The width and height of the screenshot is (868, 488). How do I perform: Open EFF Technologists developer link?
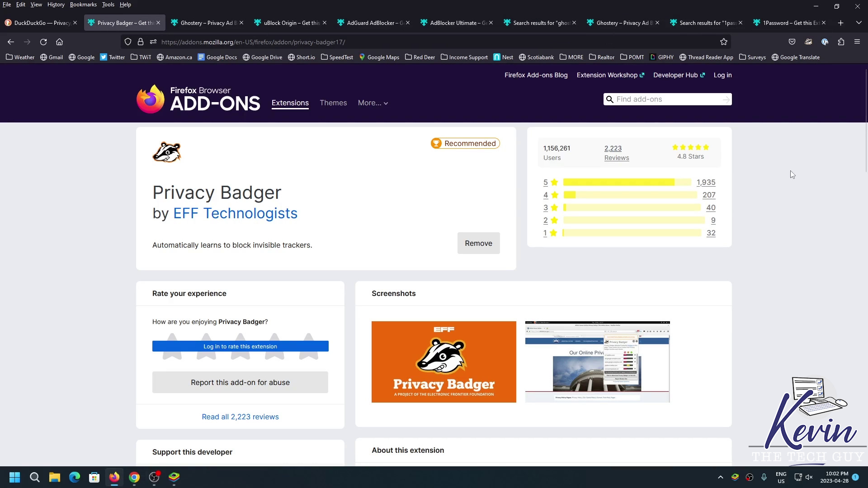pos(235,213)
